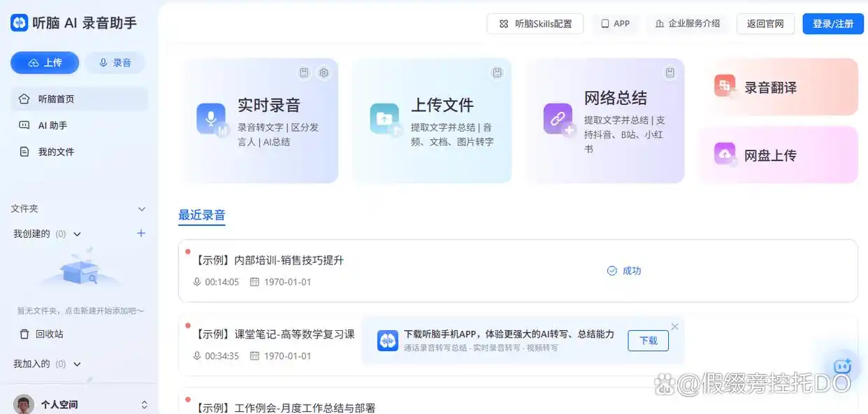Open the 上传文件 card

[432, 121]
